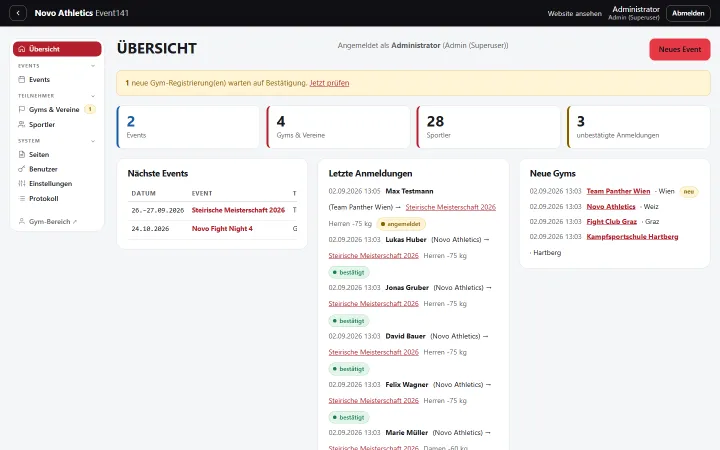Click the DATUM column header
This screenshot has height=450, width=720.
tap(143, 193)
